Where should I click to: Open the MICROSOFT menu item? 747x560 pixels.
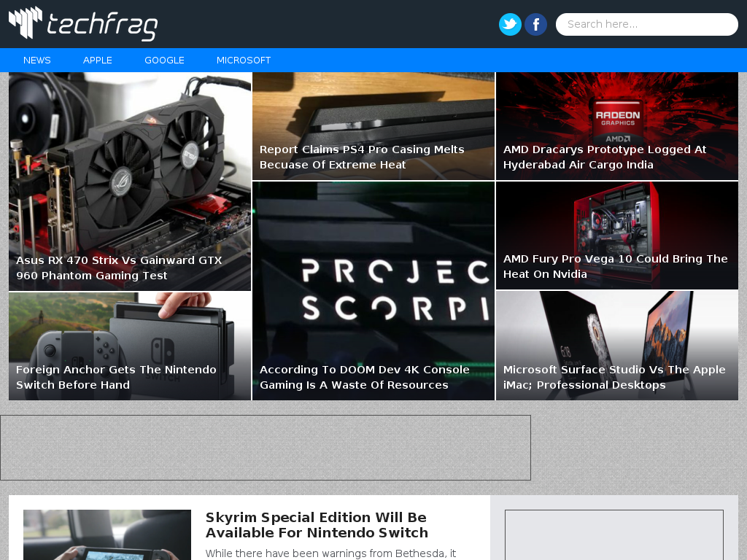[244, 61]
